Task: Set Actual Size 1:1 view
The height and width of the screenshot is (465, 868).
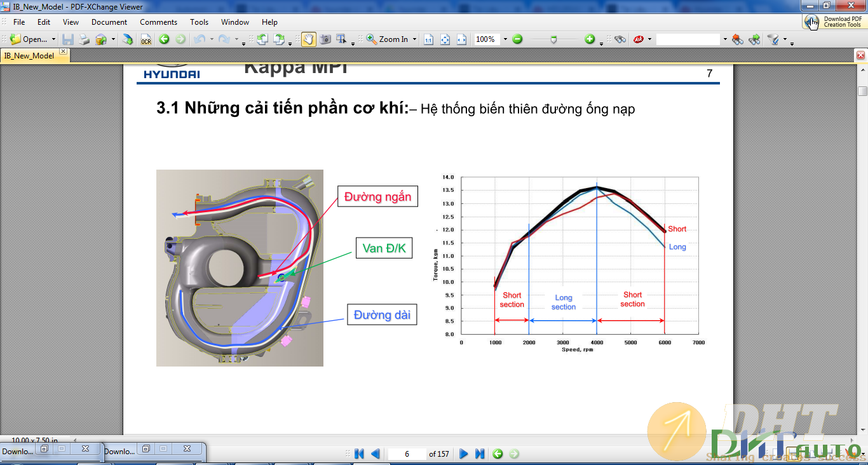Action: pos(428,39)
